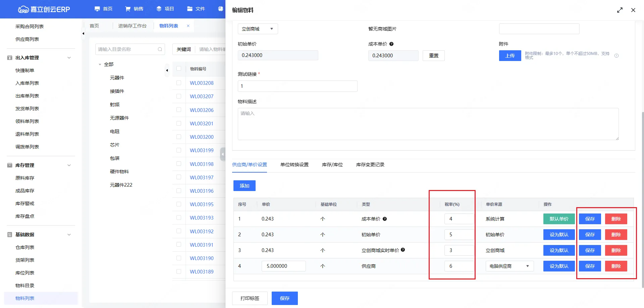Toggle the select-all checkbox in table header
The width and height of the screenshot is (644, 308).
(x=179, y=69)
